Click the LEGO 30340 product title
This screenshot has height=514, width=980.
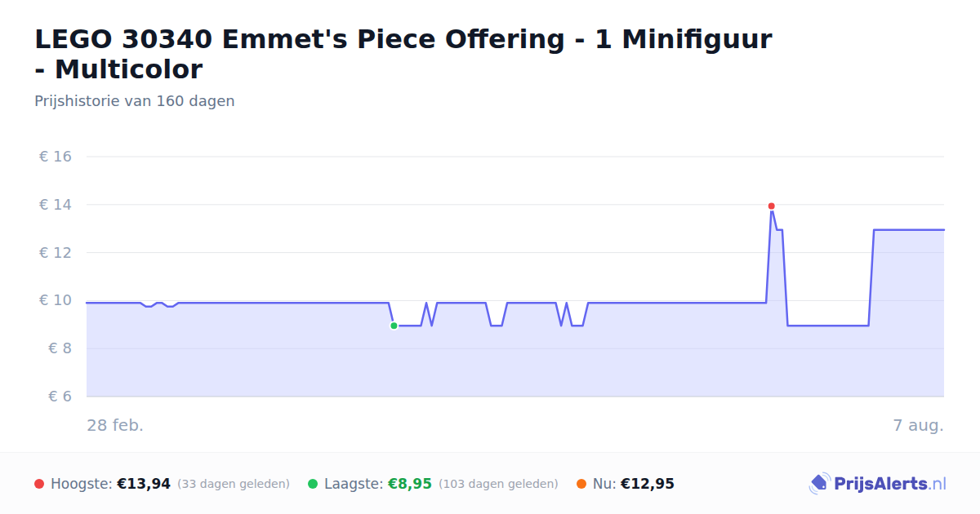[x=403, y=54]
